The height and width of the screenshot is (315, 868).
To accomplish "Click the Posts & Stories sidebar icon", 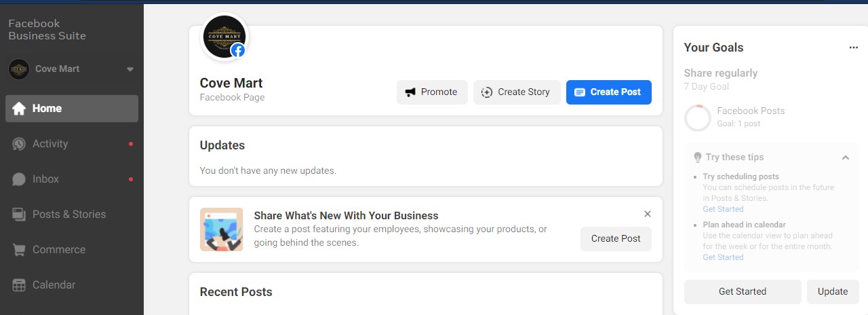I will pyautogui.click(x=19, y=215).
